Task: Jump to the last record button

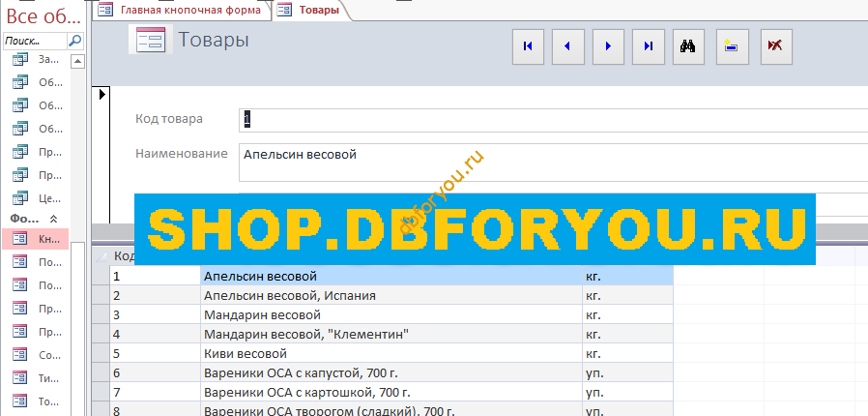Action: [649, 46]
